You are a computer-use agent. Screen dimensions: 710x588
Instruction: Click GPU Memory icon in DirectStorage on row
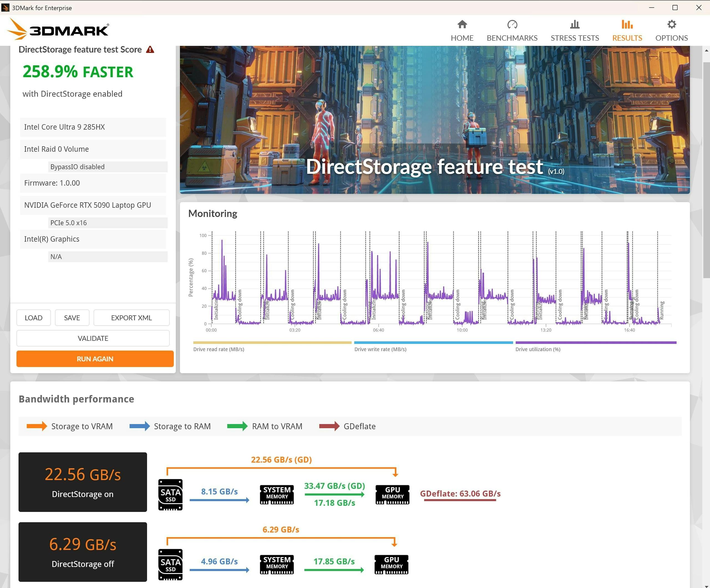pyautogui.click(x=392, y=494)
